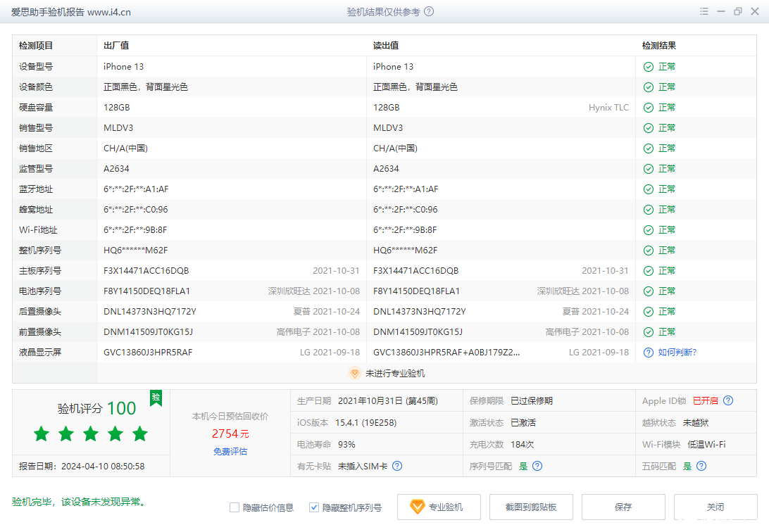The height and width of the screenshot is (532, 769).
Task: Click help icon next to 序列号匹配
Action: (537, 466)
